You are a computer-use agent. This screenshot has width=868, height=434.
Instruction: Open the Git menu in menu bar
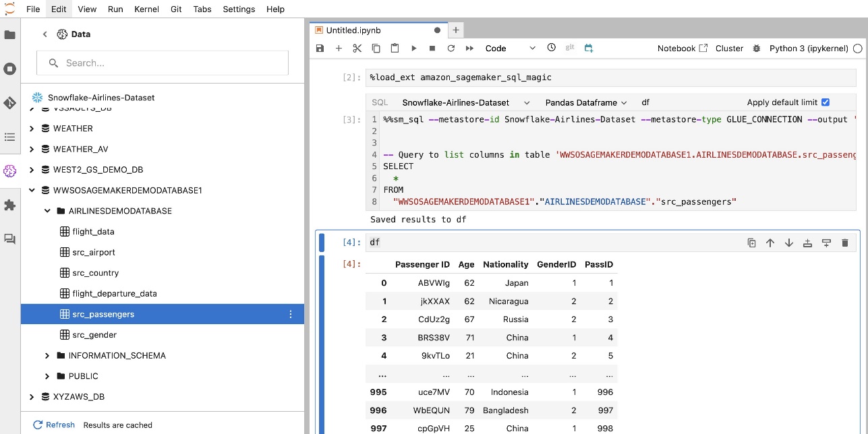tap(176, 9)
